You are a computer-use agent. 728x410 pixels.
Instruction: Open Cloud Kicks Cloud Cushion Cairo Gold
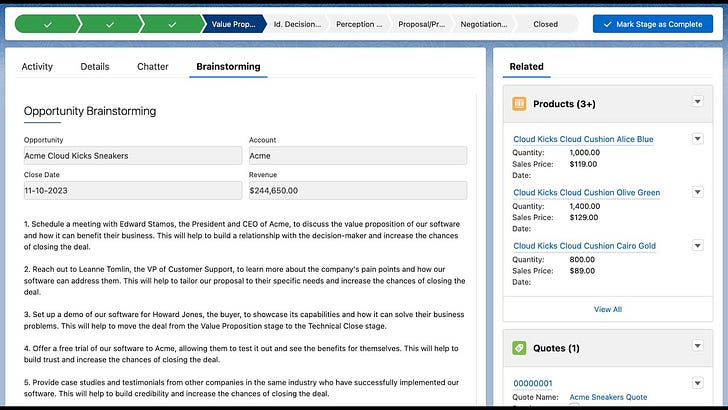(x=585, y=246)
